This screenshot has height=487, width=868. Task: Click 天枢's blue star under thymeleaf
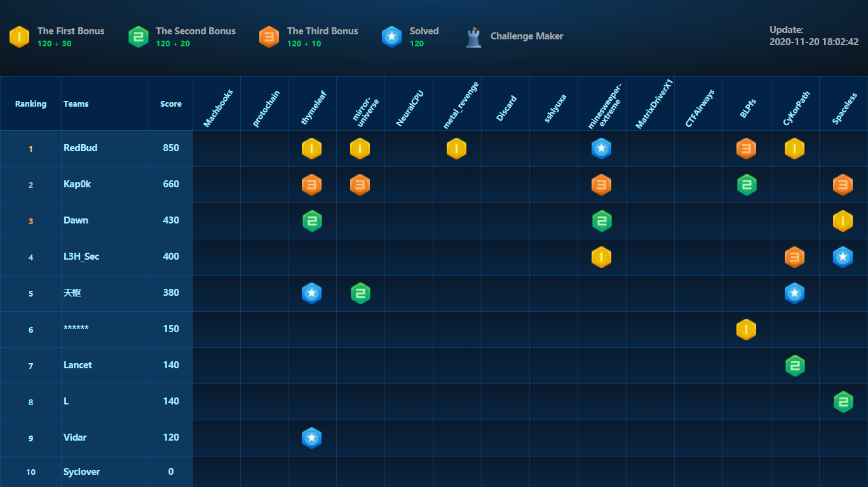(x=311, y=293)
